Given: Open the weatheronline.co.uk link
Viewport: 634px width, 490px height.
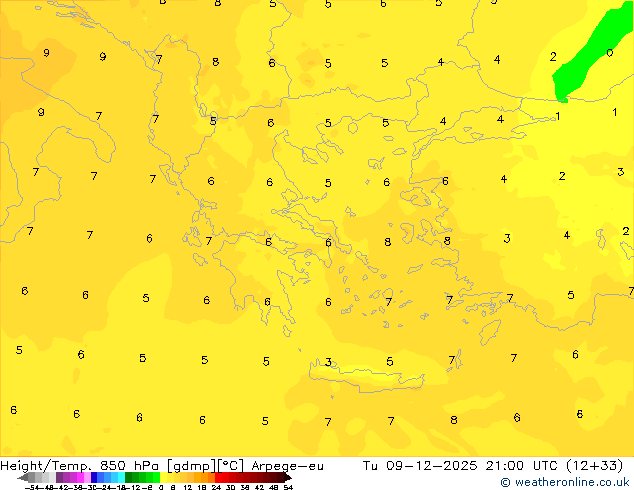Looking at the screenshot, I should pos(565,482).
